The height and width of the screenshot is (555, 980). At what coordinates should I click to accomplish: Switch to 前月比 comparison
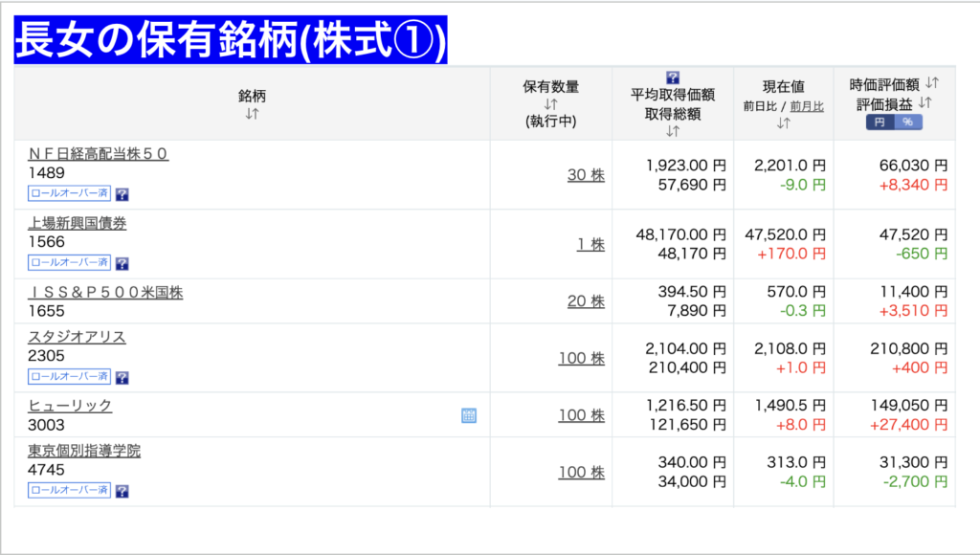807,106
